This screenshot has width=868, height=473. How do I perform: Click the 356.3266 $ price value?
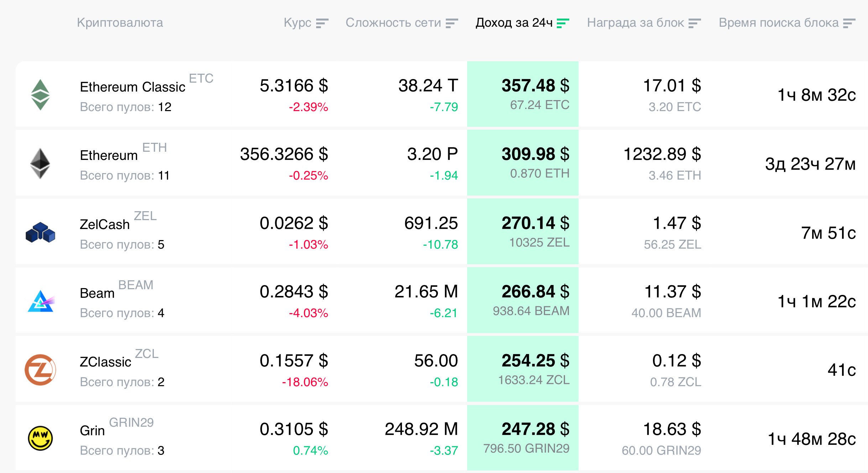[x=284, y=154]
